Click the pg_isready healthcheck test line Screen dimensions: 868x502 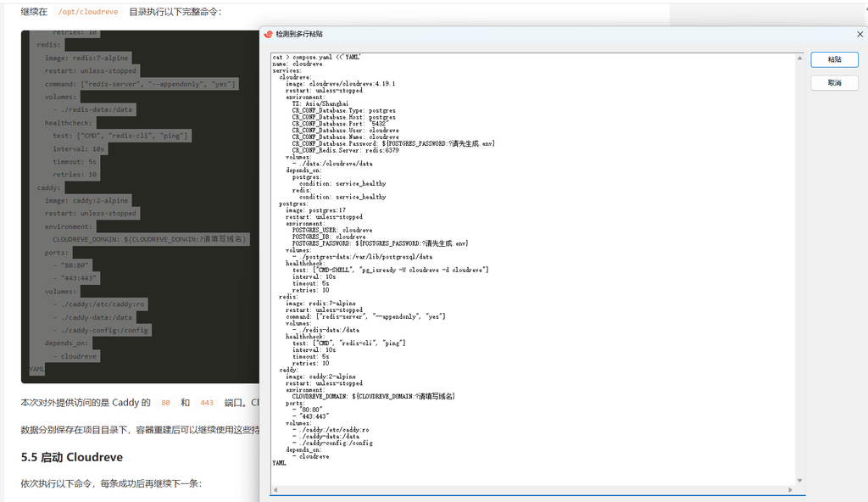click(x=390, y=270)
